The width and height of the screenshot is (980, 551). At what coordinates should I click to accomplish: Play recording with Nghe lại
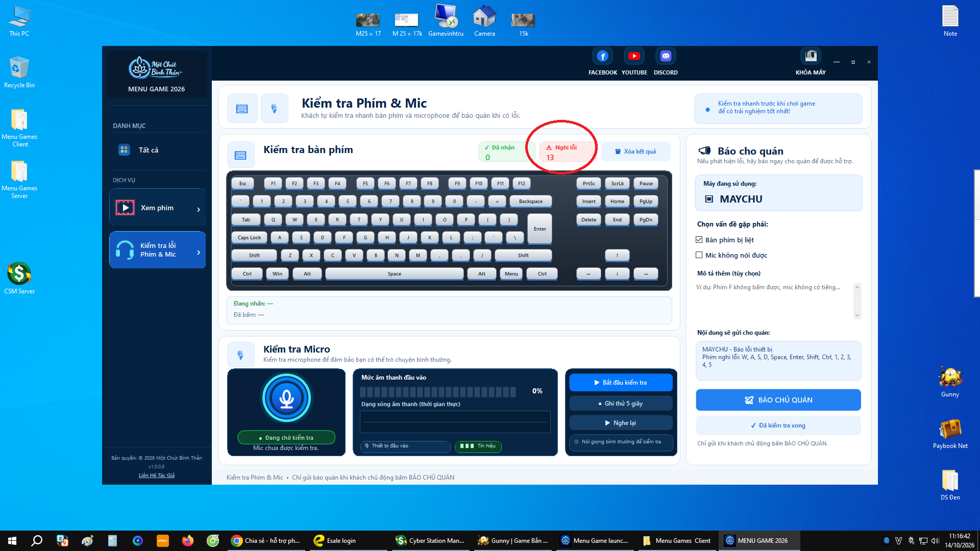click(621, 423)
